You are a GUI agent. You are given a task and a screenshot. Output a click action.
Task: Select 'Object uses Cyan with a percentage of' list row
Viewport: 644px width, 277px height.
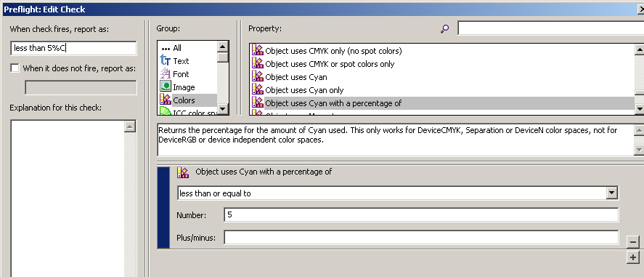442,103
